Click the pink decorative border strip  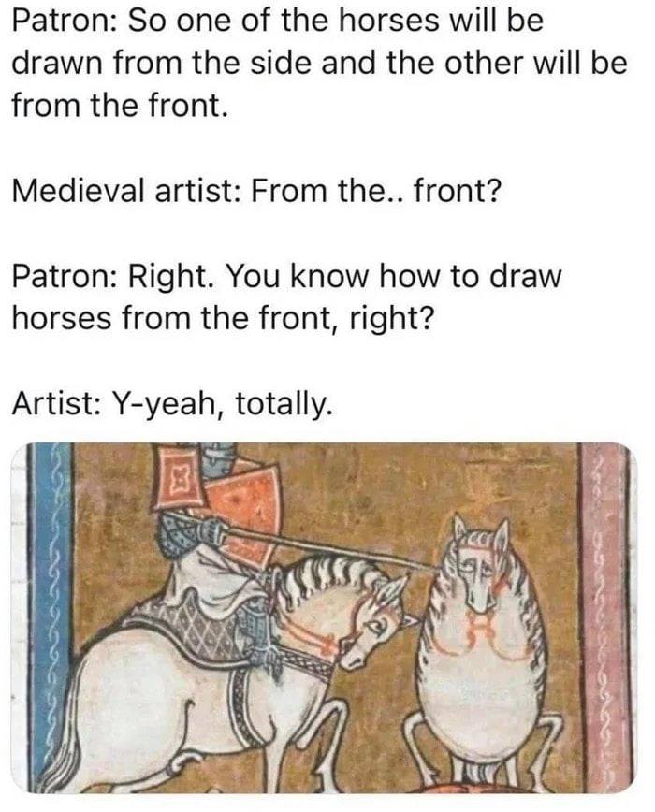[x=604, y=616]
